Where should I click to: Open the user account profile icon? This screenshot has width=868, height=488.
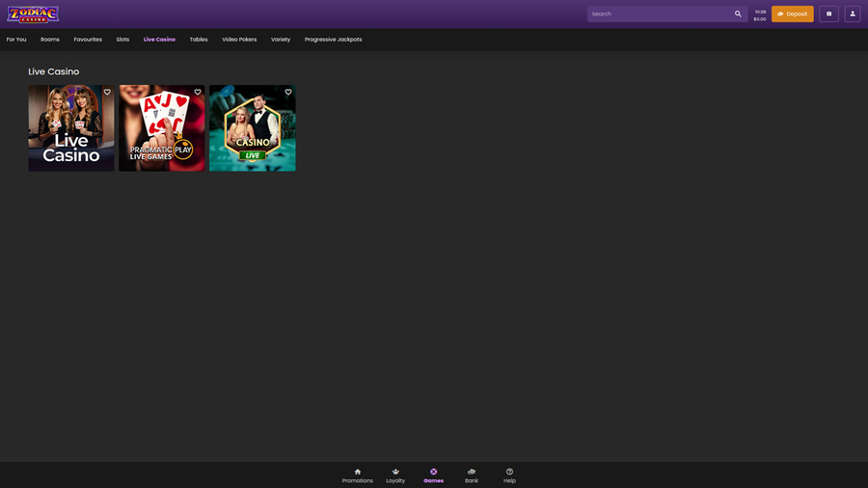click(x=852, y=14)
